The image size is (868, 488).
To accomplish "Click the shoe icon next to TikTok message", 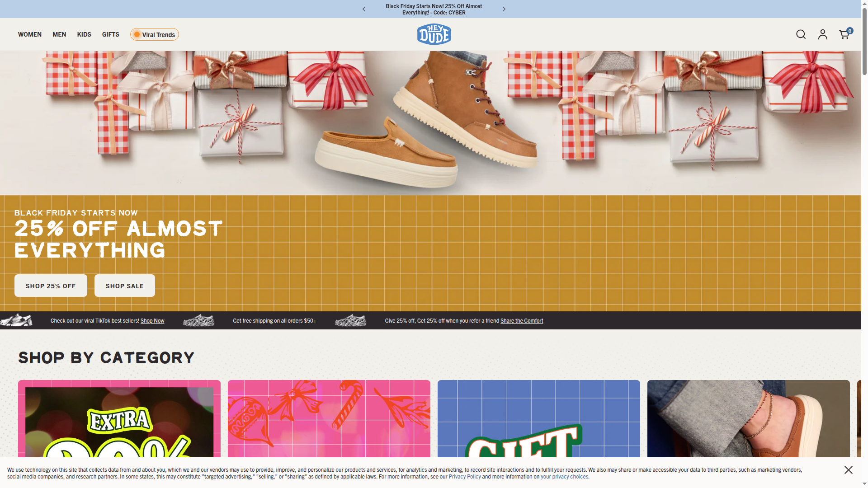I will (17, 320).
